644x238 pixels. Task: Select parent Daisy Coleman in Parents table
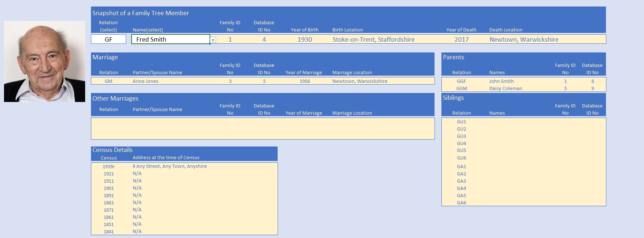(x=505, y=89)
